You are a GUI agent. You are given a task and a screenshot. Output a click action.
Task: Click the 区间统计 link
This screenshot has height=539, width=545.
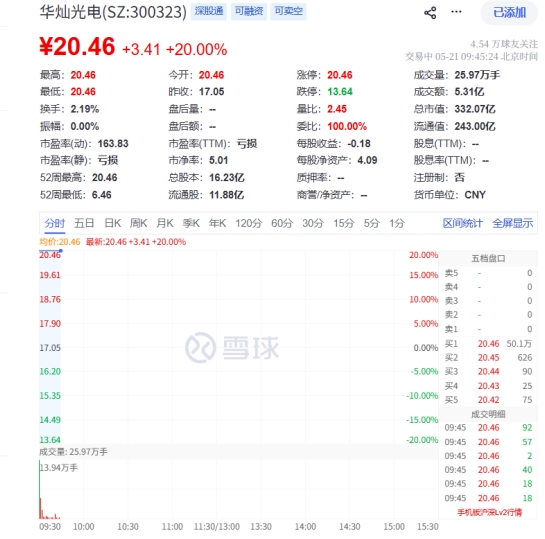463,223
